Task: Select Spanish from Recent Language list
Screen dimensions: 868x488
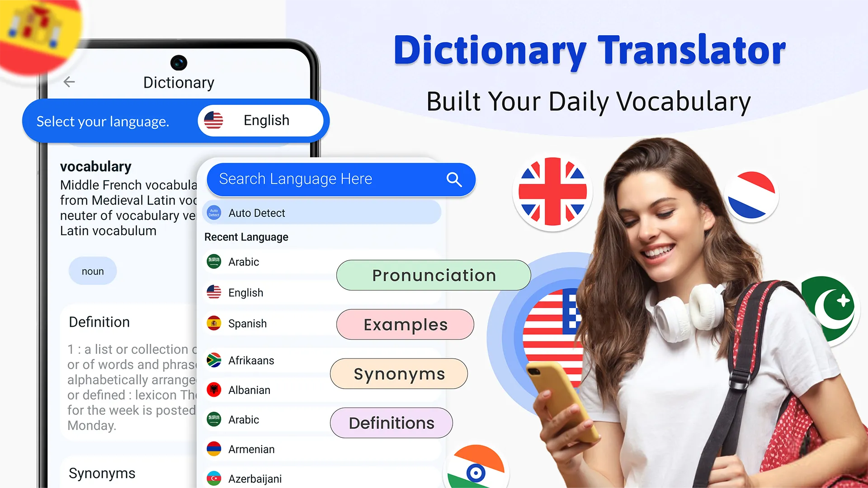Action: pos(248,323)
